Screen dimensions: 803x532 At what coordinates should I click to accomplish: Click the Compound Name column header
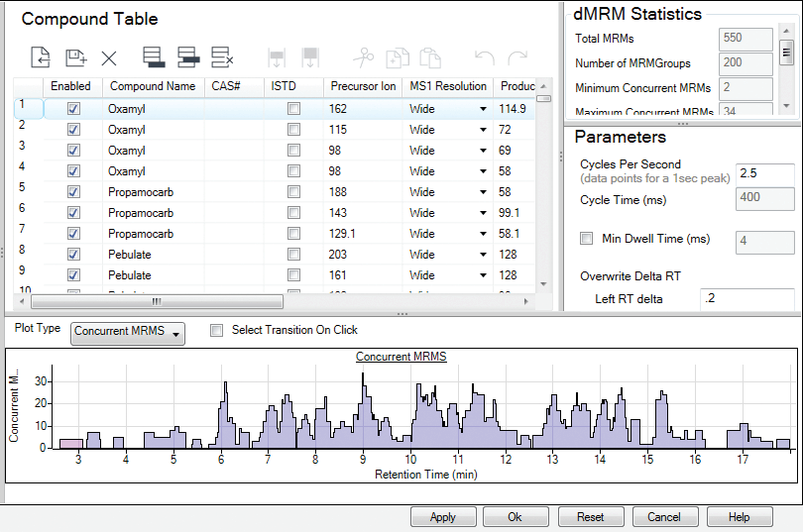(x=152, y=86)
